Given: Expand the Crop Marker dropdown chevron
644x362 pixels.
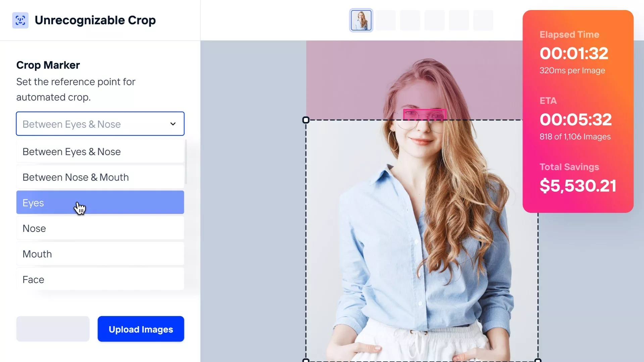Looking at the screenshot, I should click(x=173, y=124).
